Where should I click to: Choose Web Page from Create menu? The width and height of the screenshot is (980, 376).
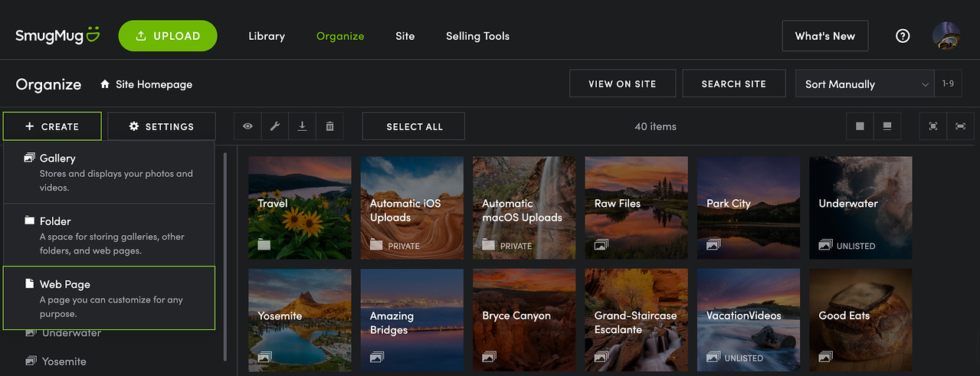point(109,298)
